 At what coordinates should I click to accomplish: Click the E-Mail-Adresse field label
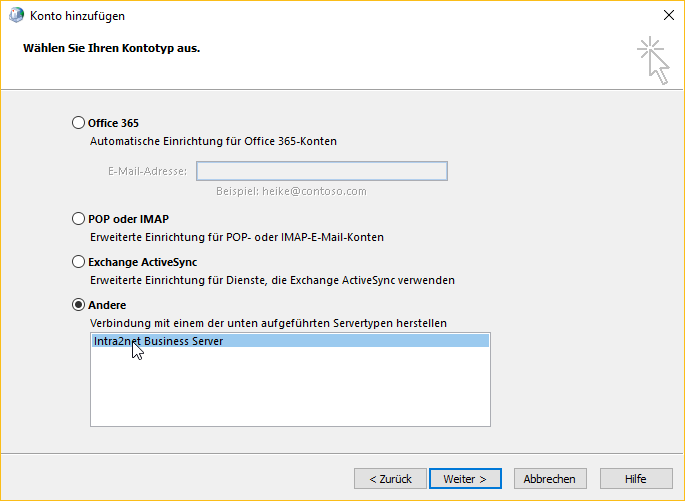(x=147, y=171)
